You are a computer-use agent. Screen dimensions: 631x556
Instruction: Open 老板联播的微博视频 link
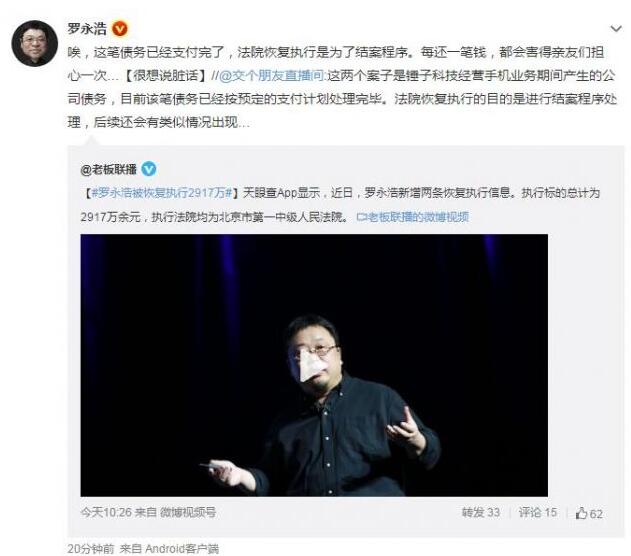[x=418, y=217]
